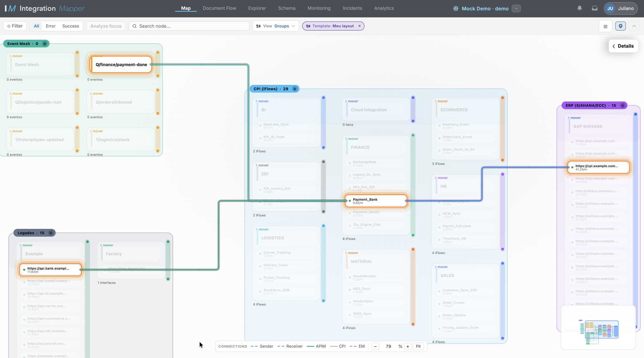Screen dimensions: 644x358
Task: Click the mover handle on the FINANCE group
Action: tap(352, 139)
